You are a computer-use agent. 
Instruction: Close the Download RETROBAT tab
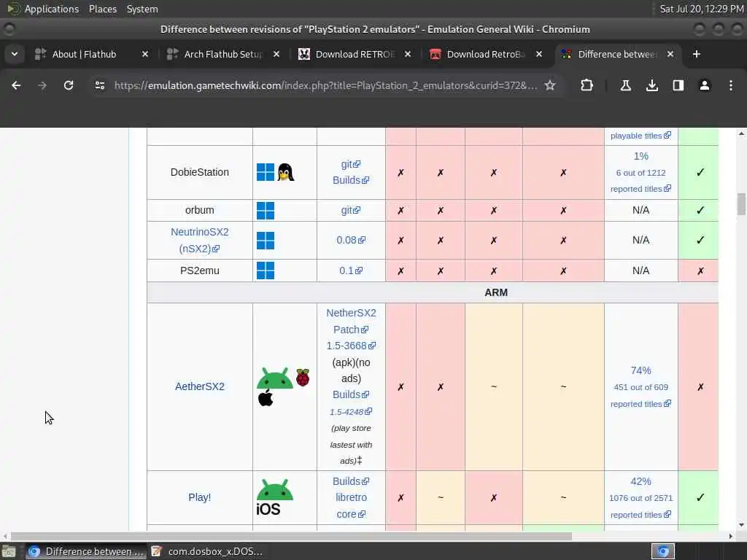pyautogui.click(x=408, y=54)
